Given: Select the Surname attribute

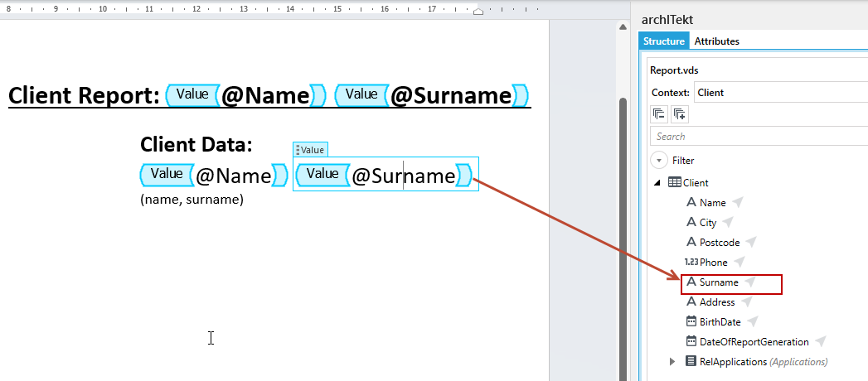Looking at the screenshot, I should tap(719, 282).
